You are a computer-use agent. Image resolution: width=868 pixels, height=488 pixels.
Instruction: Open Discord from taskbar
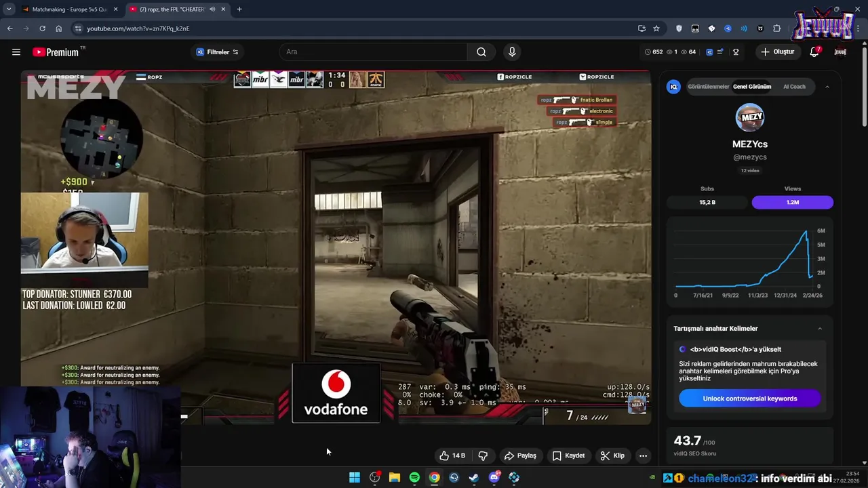click(x=494, y=477)
